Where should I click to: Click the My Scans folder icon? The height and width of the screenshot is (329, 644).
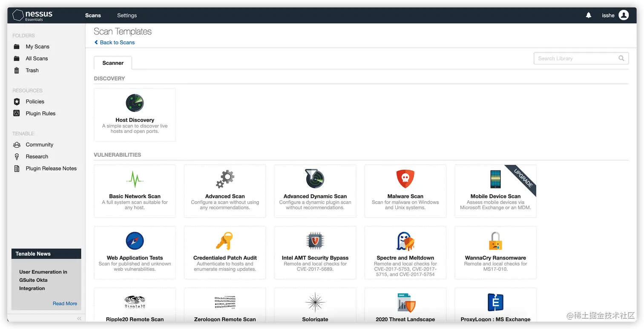pyautogui.click(x=17, y=46)
